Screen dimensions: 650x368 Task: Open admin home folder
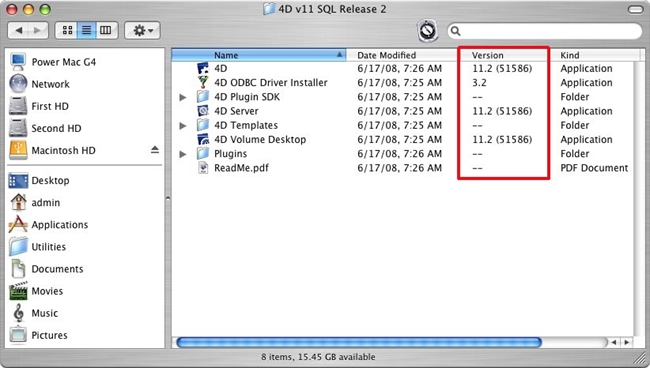tap(46, 203)
